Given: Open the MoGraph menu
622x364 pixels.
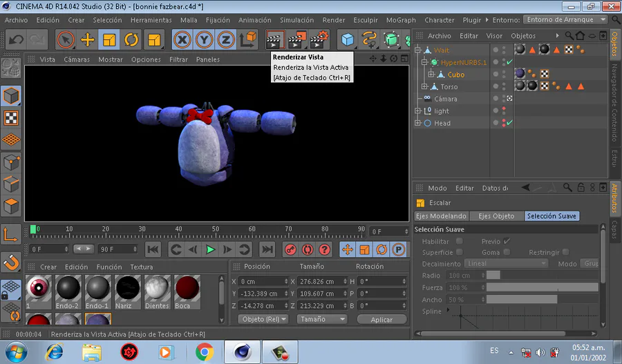Looking at the screenshot, I should (x=401, y=20).
